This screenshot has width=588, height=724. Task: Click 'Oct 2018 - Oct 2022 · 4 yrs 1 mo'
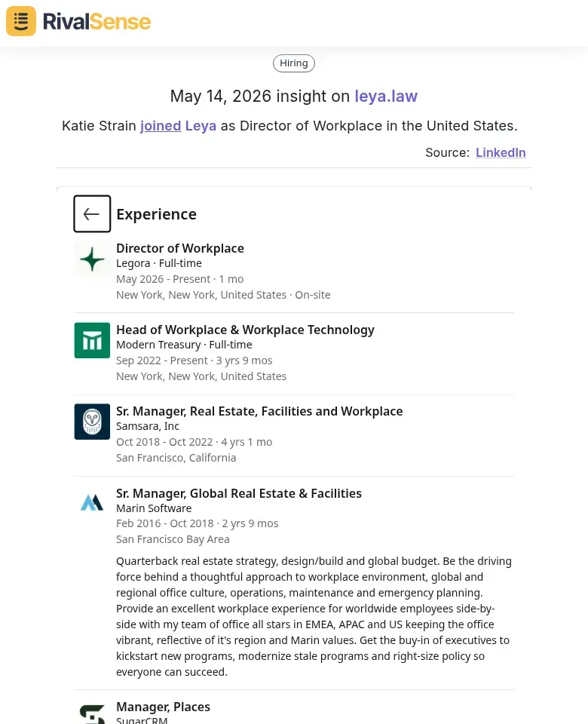point(194,442)
